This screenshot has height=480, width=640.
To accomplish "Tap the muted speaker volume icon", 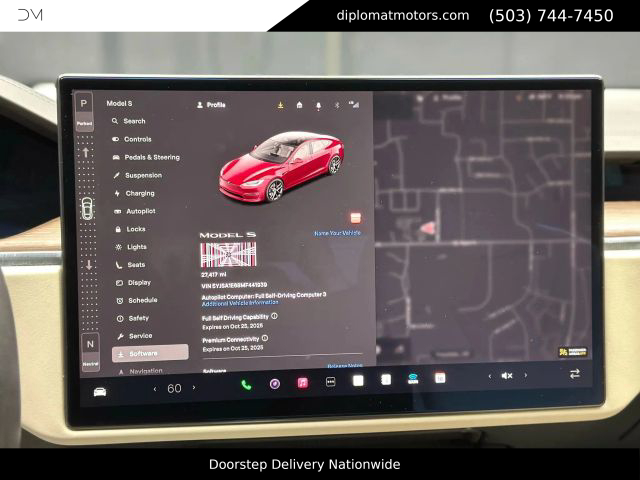I will 507,376.
